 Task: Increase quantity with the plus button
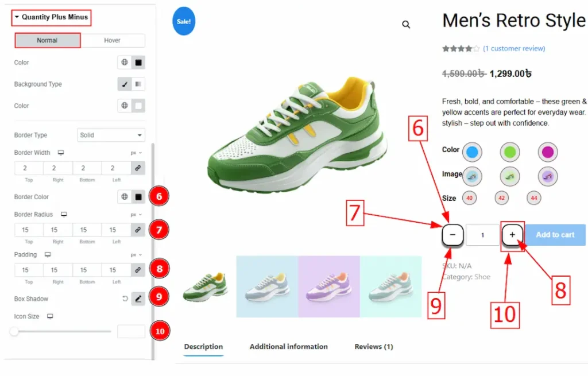coord(512,235)
